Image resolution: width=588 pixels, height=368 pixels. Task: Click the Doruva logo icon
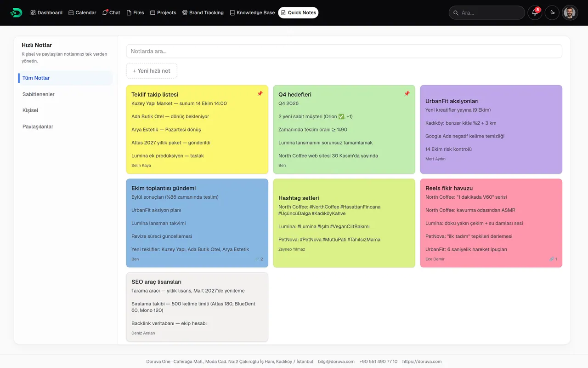point(16,12)
